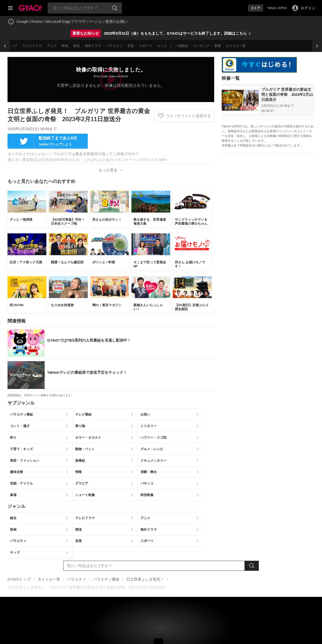The width and height of the screenshot is (322, 644).
Task: Click the 重要なお知らせ red label
Action: point(86,33)
